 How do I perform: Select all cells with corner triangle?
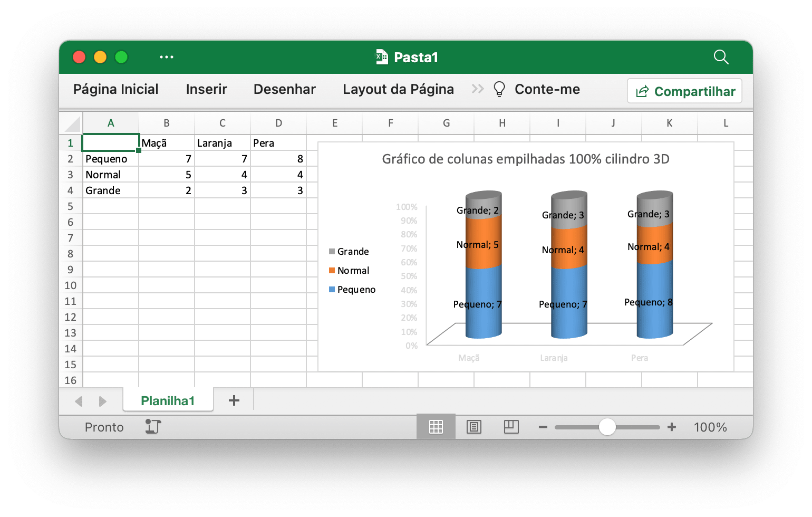coord(72,123)
